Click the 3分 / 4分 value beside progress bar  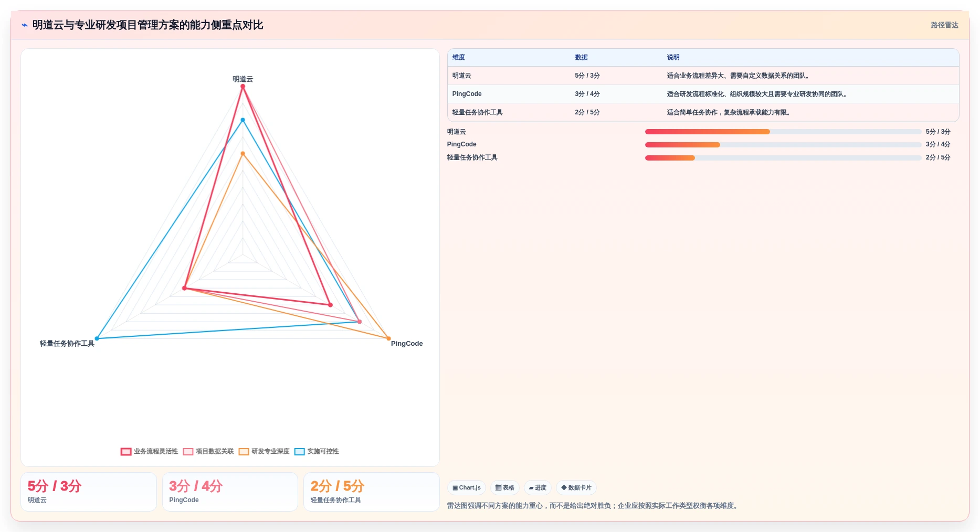coord(938,144)
